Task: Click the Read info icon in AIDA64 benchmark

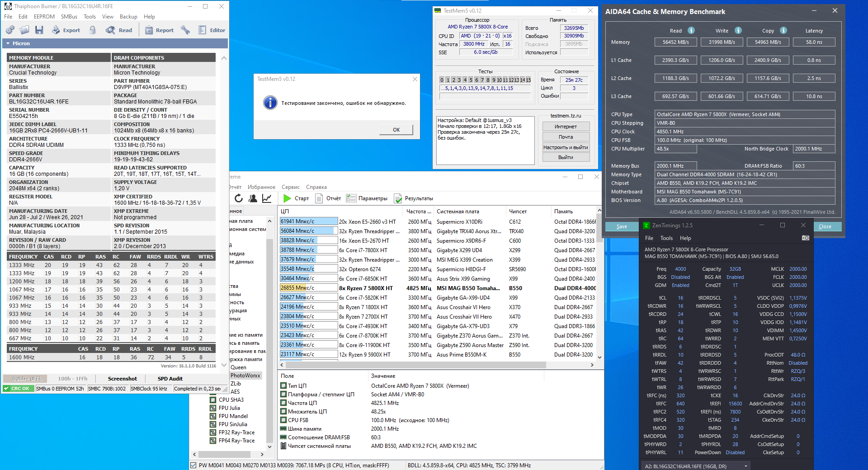Action: click(691, 30)
